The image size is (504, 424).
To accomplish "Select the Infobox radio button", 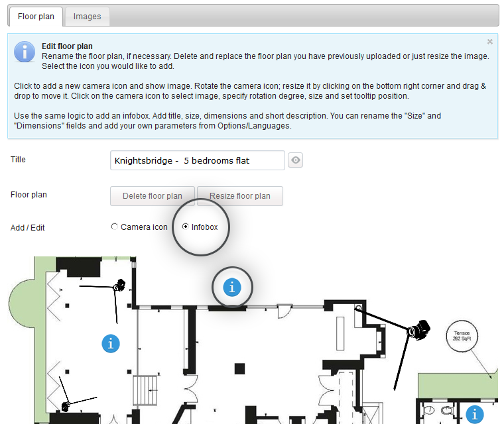I will [185, 227].
